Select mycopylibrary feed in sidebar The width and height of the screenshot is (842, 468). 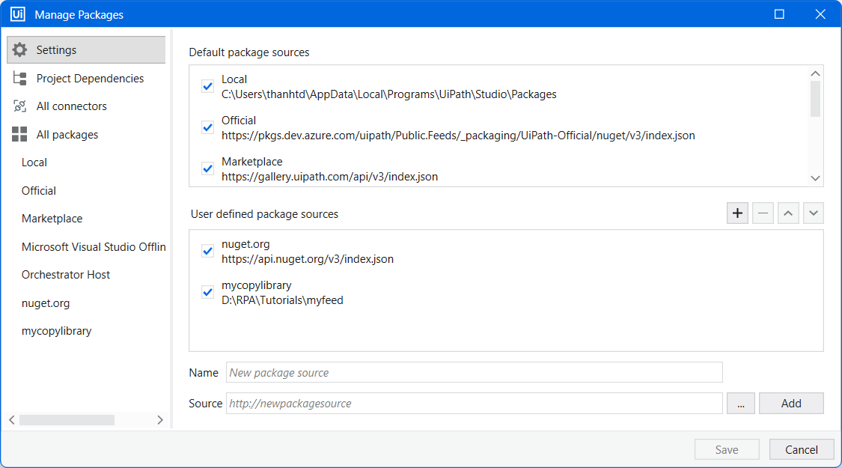tap(56, 331)
